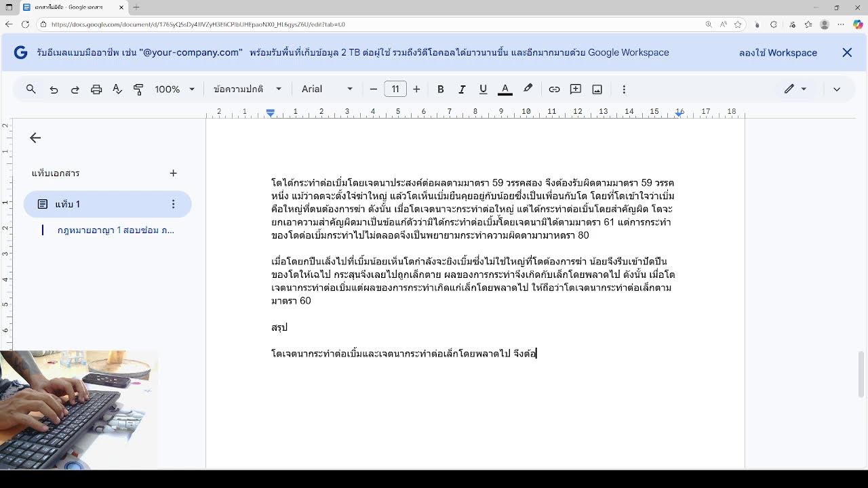Open the text color picker
Screen dimensions: 868x488
(505, 89)
